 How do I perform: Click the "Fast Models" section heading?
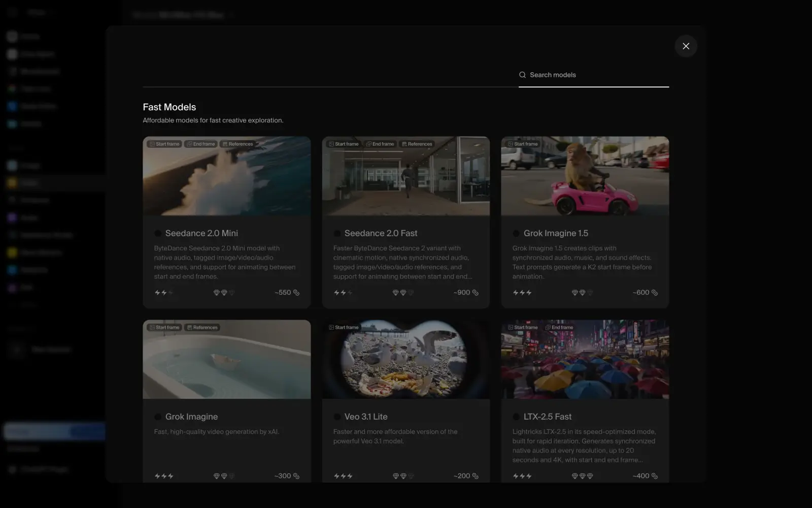point(170,107)
